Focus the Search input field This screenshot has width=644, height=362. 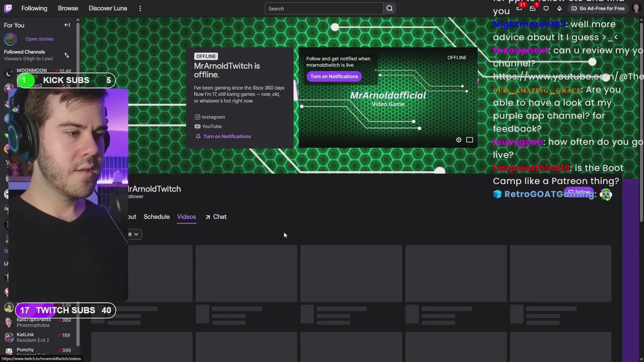click(x=324, y=9)
